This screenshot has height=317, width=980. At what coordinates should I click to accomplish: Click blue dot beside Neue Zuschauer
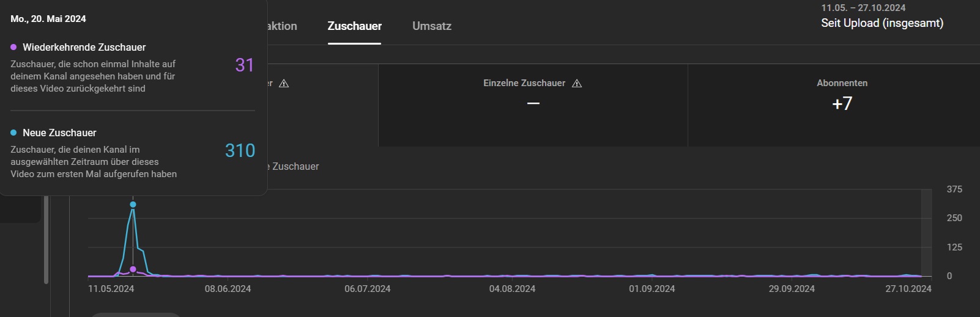tap(13, 133)
